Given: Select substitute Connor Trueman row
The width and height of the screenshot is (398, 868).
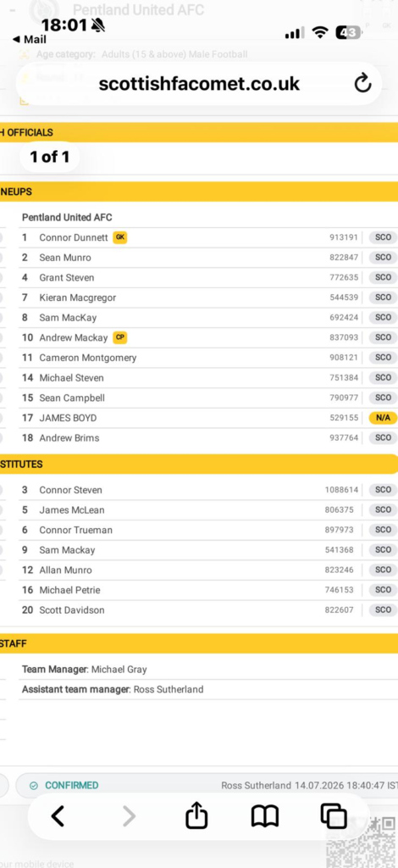Looking at the screenshot, I should 208,530.
